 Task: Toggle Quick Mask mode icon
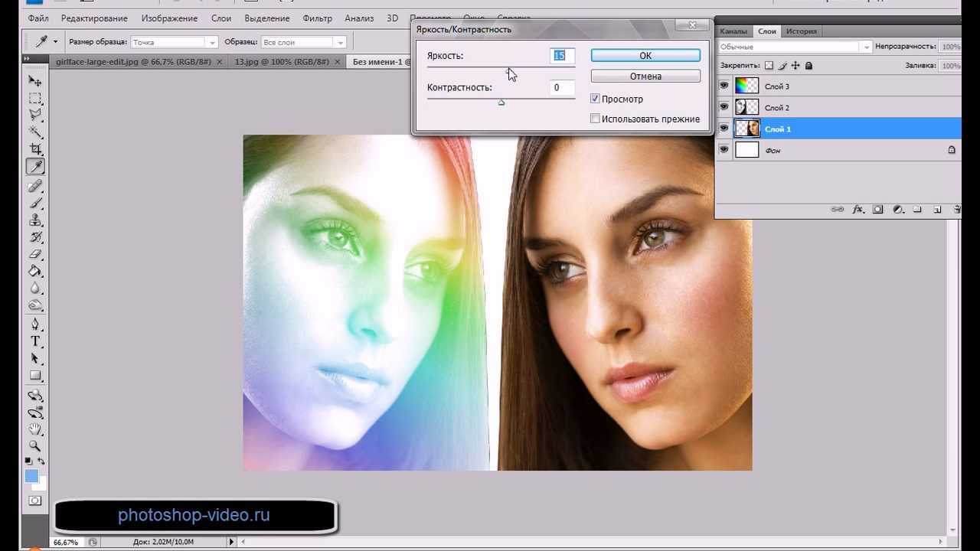tap(35, 500)
